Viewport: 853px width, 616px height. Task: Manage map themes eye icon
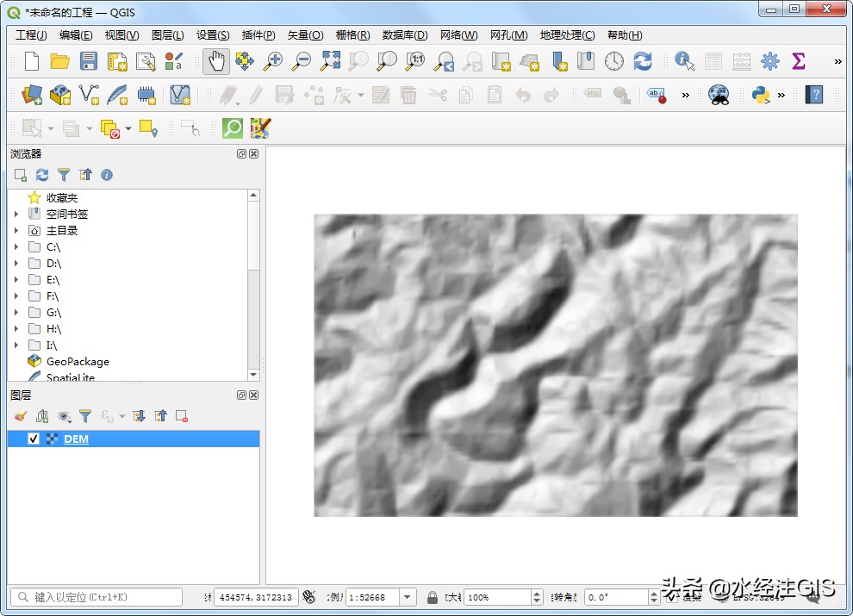click(65, 416)
